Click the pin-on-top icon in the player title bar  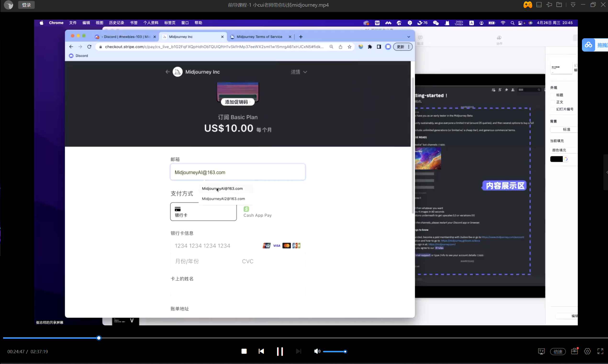pos(549,5)
